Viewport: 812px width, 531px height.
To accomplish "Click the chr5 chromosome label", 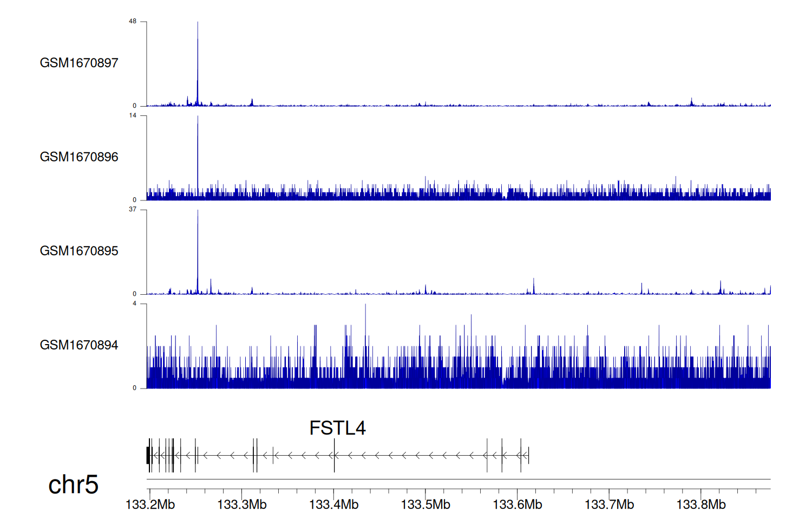I will click(x=73, y=484).
